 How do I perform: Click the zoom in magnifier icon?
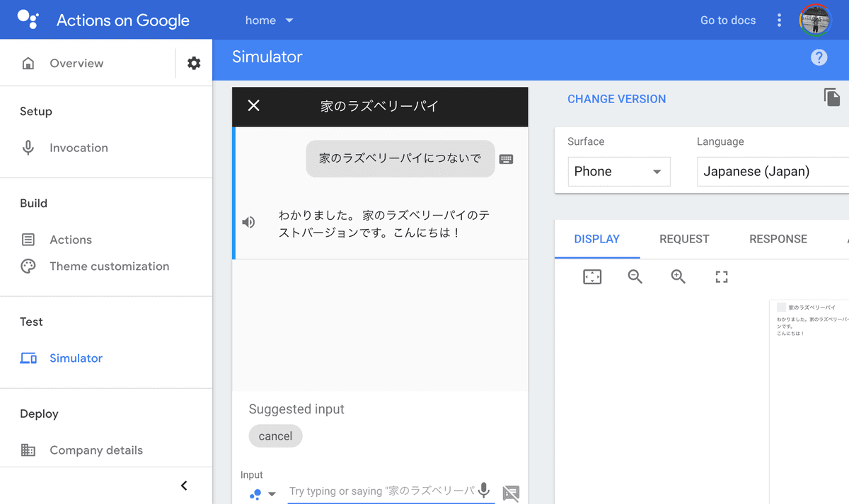[x=678, y=277]
